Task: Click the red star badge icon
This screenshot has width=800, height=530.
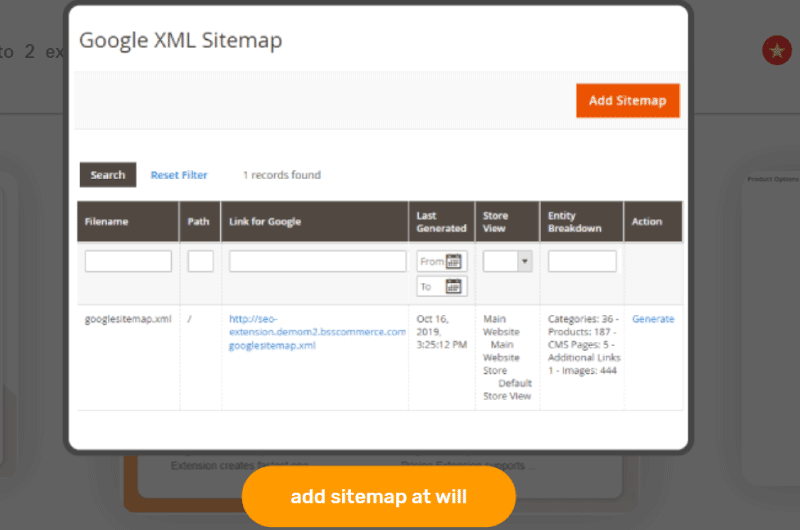Action: pos(777,50)
